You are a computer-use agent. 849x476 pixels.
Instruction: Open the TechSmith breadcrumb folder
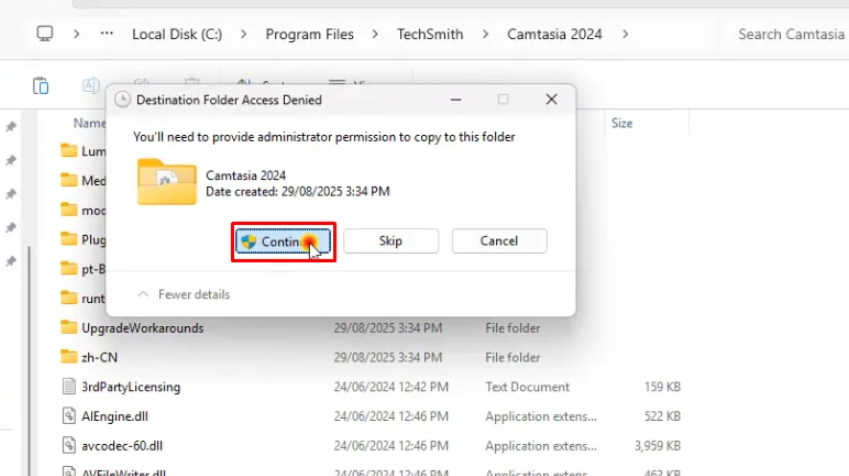(430, 34)
